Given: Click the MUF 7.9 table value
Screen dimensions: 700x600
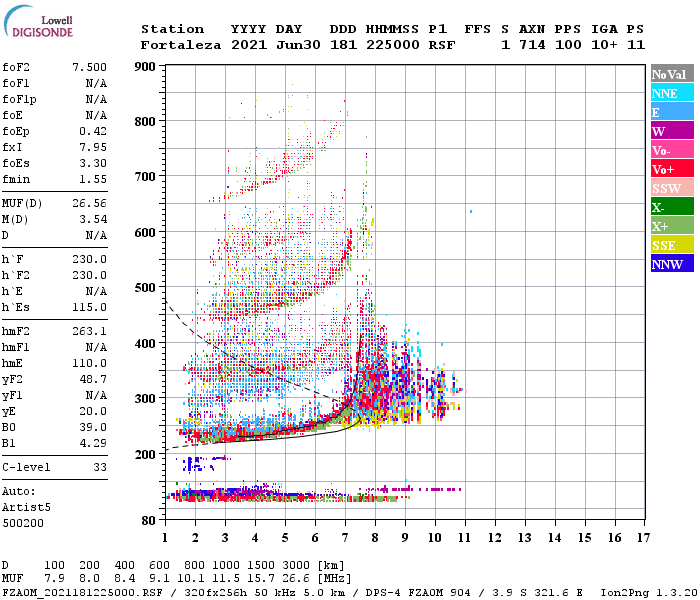Looking at the screenshot, I should [x=54, y=579].
